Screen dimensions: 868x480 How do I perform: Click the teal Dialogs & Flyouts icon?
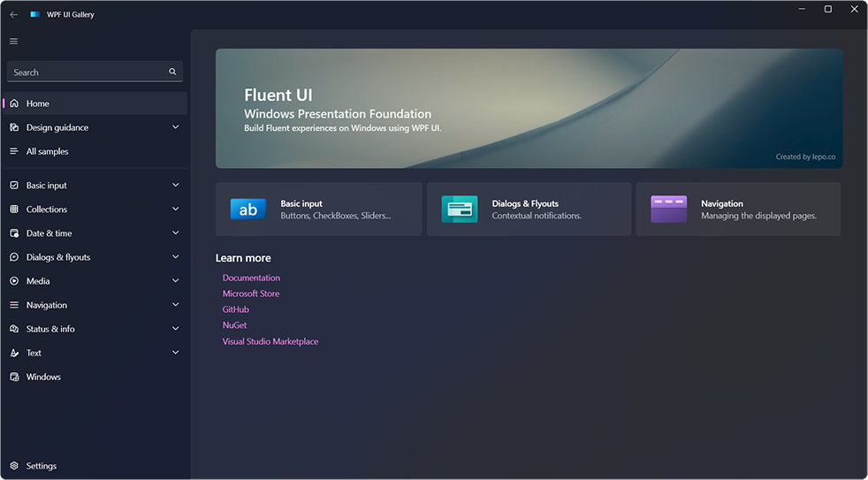point(460,210)
